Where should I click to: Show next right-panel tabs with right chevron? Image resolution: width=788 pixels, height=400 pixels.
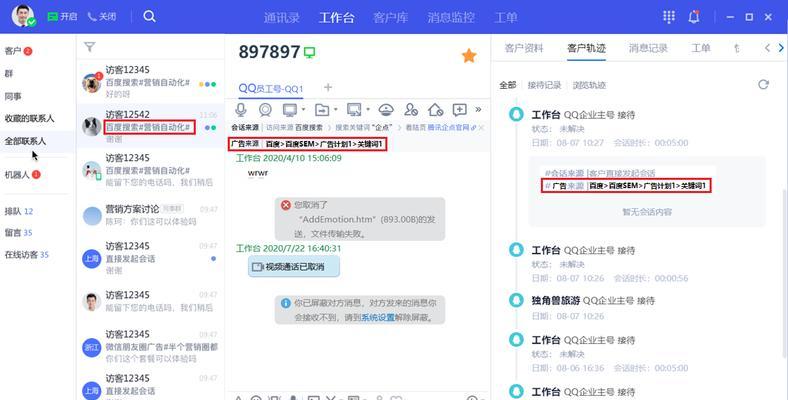(781, 48)
